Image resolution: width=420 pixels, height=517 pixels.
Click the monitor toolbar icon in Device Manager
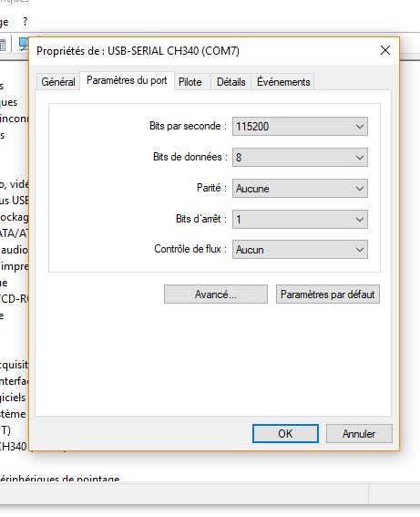point(23,44)
